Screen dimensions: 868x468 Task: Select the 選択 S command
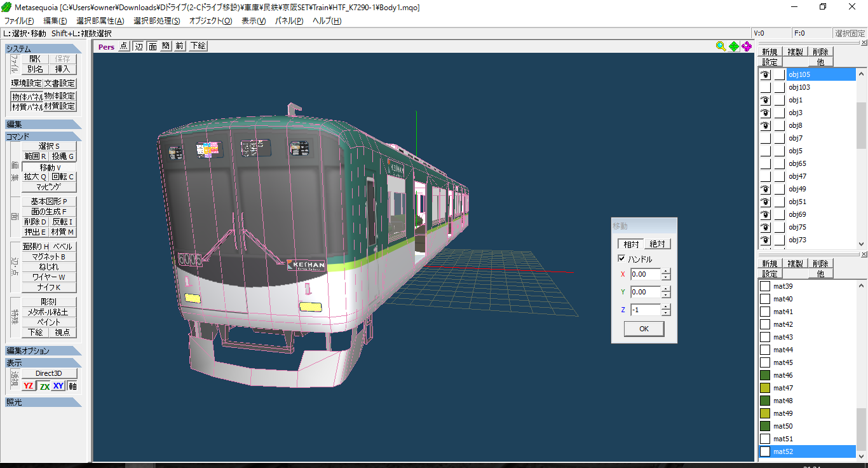coord(49,146)
